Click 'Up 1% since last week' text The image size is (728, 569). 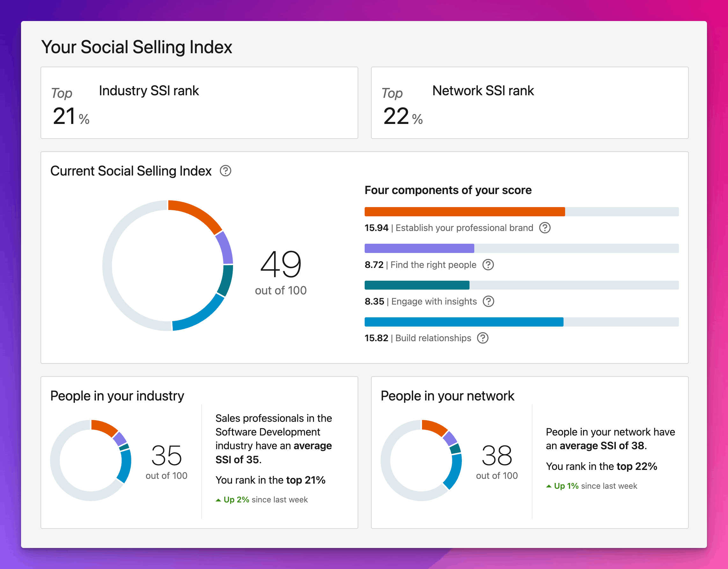[x=592, y=486]
